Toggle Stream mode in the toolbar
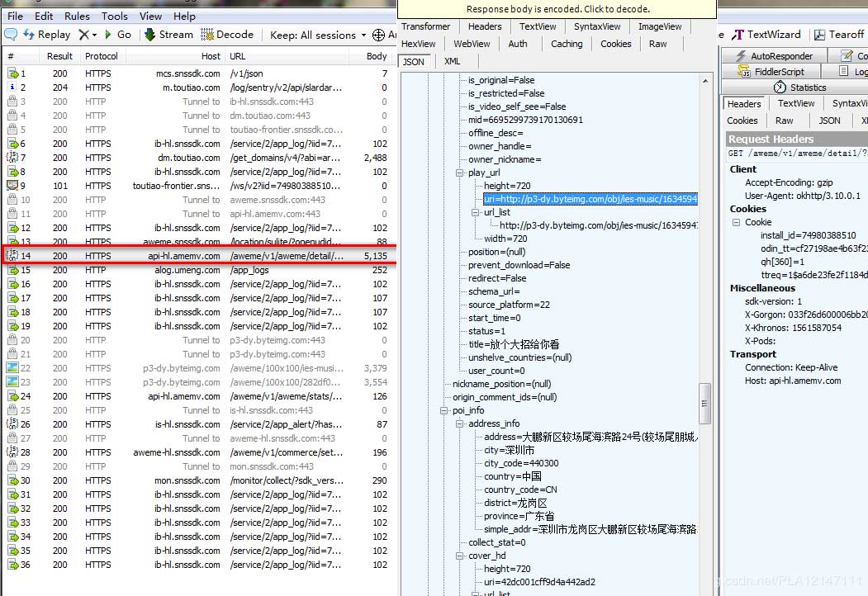868x596 pixels. (x=168, y=35)
